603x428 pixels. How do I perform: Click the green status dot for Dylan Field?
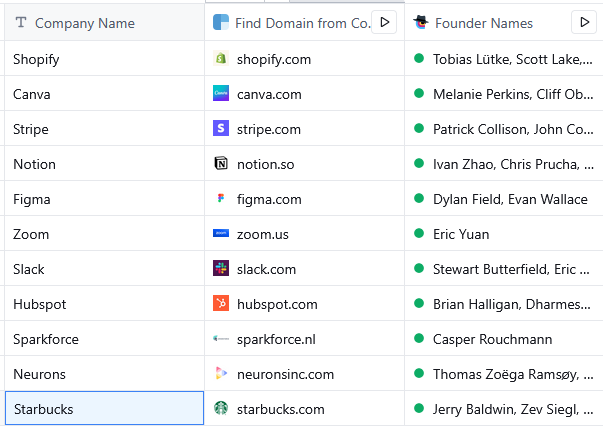click(x=419, y=198)
